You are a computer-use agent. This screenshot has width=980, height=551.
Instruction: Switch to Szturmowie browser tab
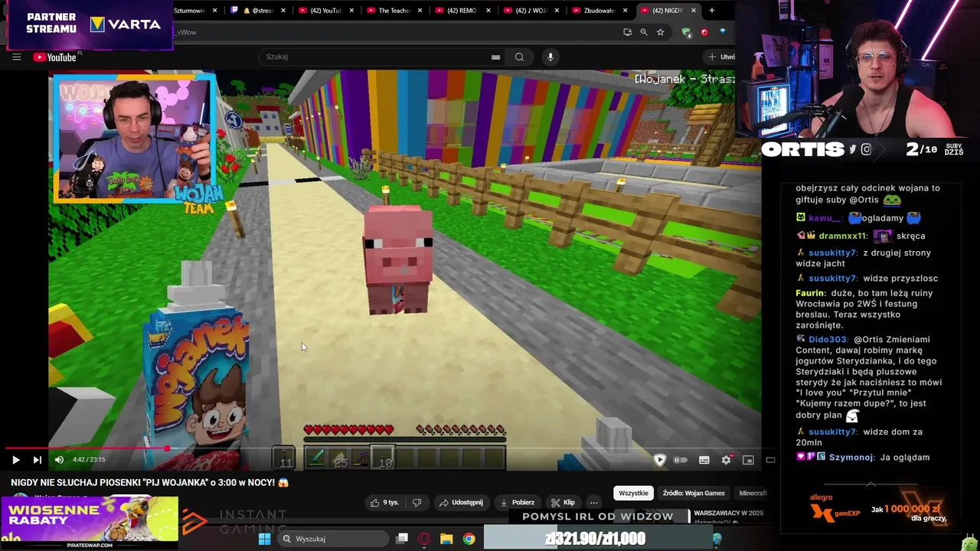pyautogui.click(x=190, y=11)
